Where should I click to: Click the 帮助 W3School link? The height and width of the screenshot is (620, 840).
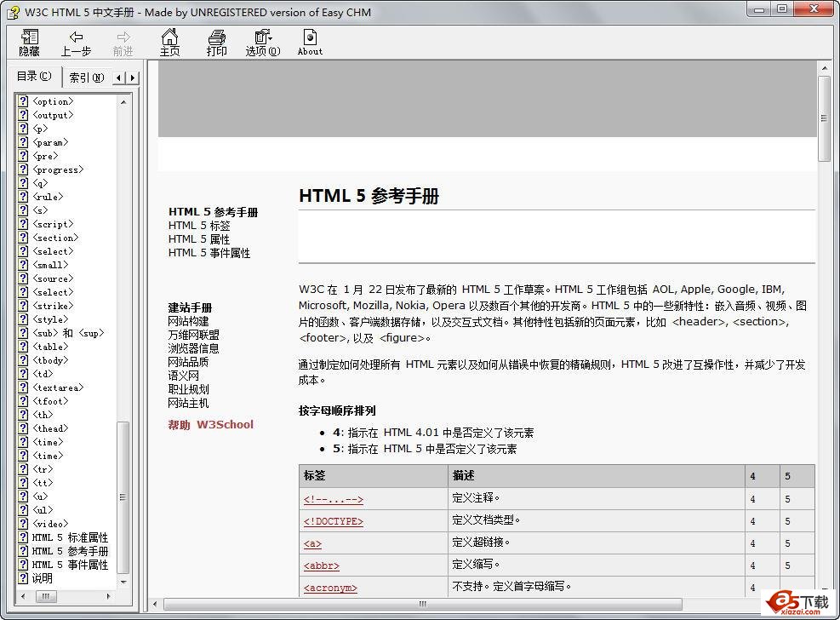tap(210, 424)
